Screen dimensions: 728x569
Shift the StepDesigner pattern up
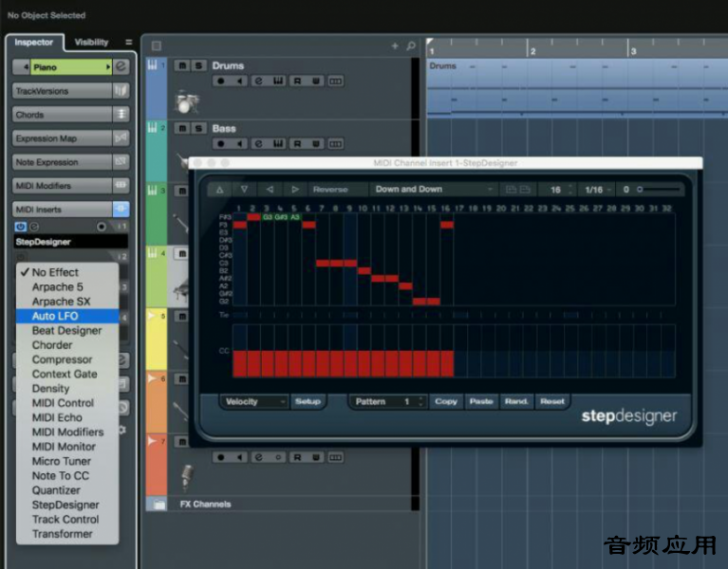pos(219,190)
